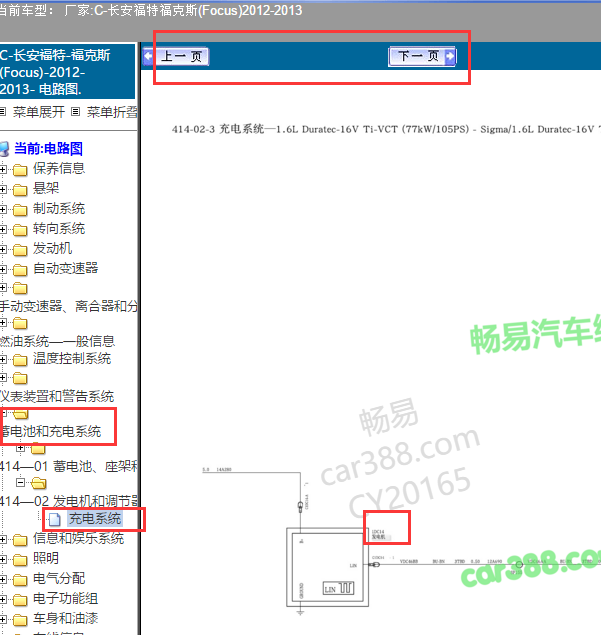This screenshot has height=635, width=601.
Task: Expand the 自动变速器 tree node
Action: tap(3, 269)
